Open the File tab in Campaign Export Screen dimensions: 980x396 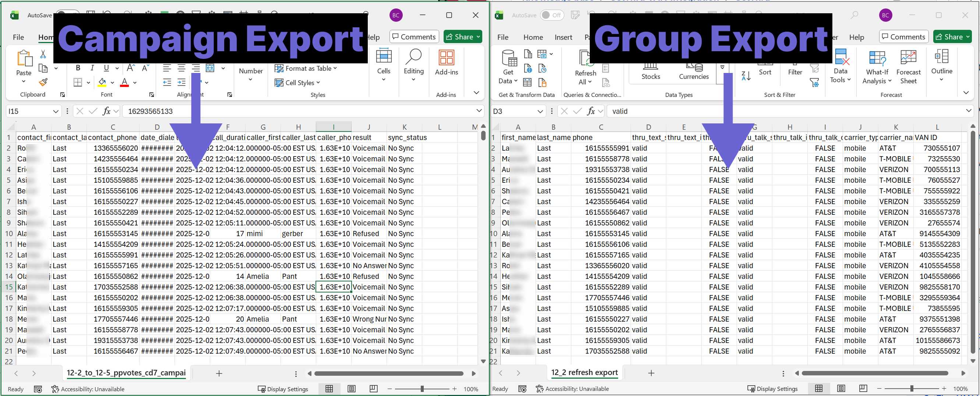[18, 37]
